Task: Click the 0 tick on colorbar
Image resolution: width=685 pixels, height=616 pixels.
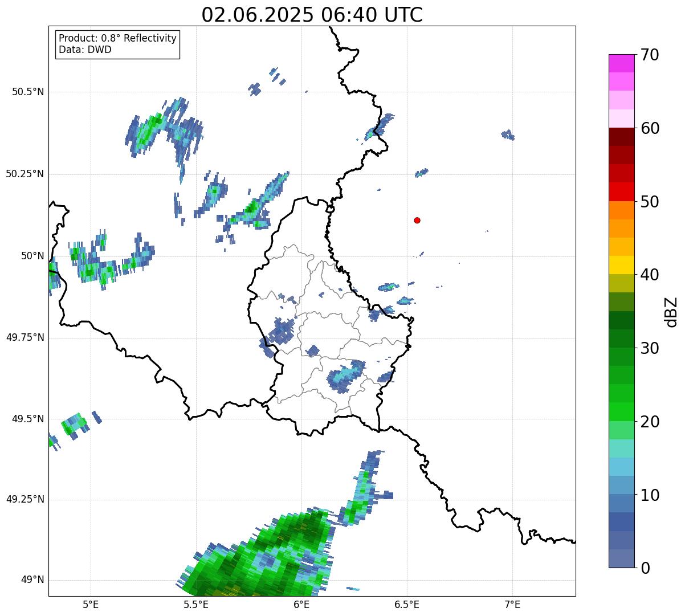Action: coord(645,568)
